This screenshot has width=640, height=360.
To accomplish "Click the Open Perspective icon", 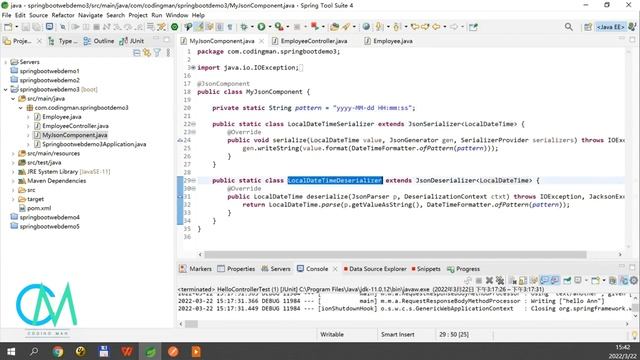I will (588, 27).
